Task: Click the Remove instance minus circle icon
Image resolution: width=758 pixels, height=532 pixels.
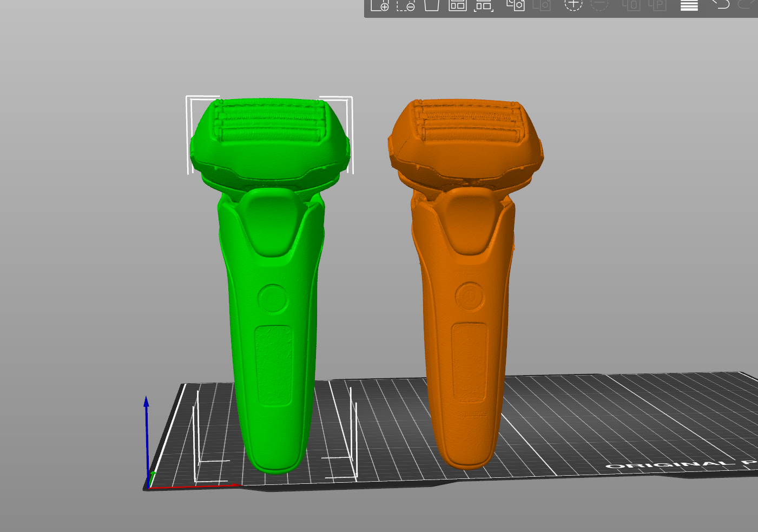Action: 599,5
